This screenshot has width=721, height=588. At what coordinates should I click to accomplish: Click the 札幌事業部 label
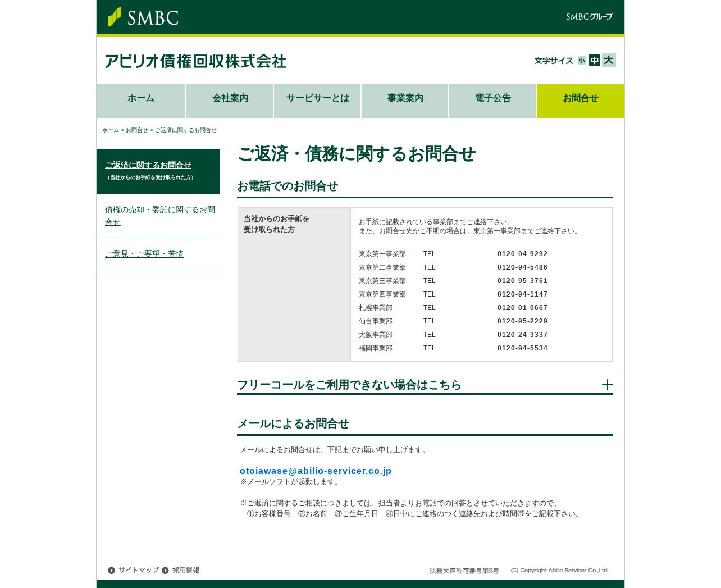[x=376, y=308]
